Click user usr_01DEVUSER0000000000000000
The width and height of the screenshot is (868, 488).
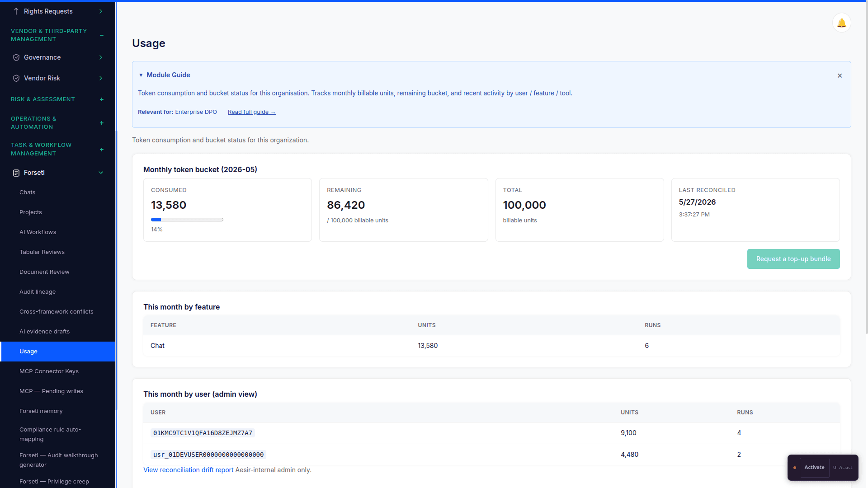pyautogui.click(x=208, y=455)
